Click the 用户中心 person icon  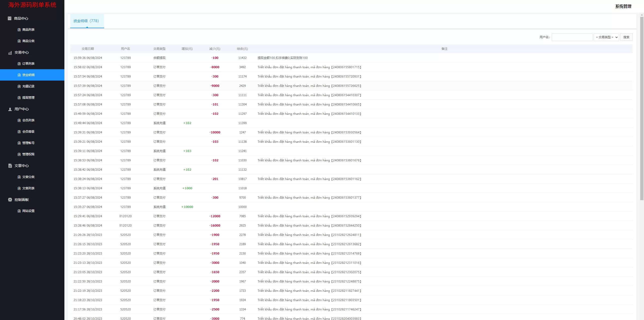coord(10,109)
